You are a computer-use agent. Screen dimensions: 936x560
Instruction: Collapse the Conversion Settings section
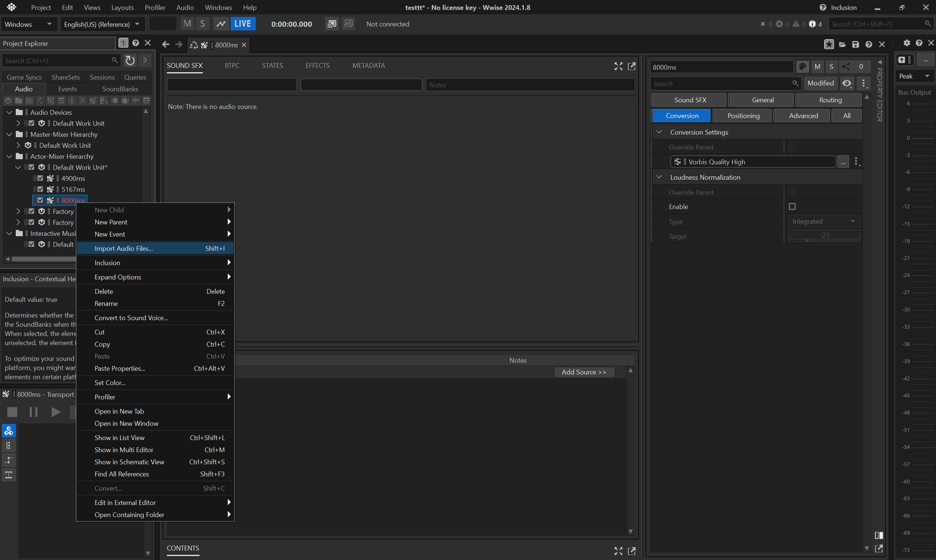[x=659, y=132]
